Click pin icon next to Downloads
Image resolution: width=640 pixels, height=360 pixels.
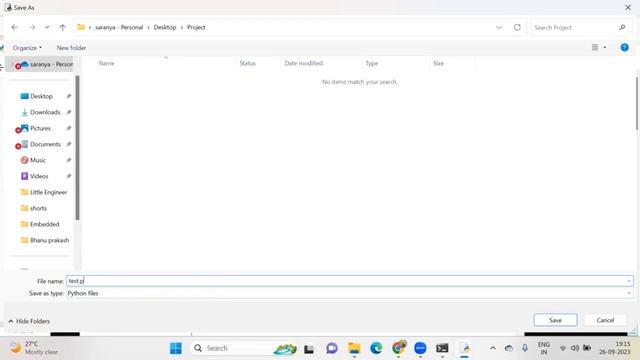(69, 112)
